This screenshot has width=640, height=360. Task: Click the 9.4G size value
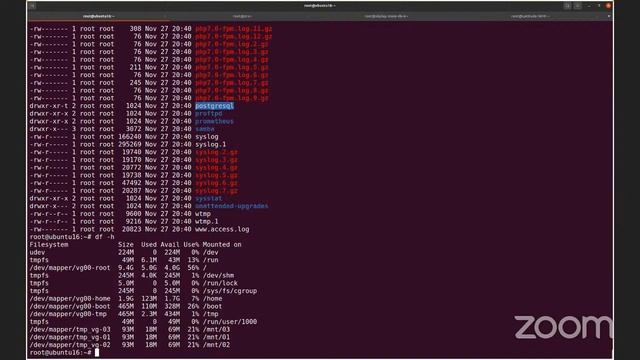[x=126, y=268]
